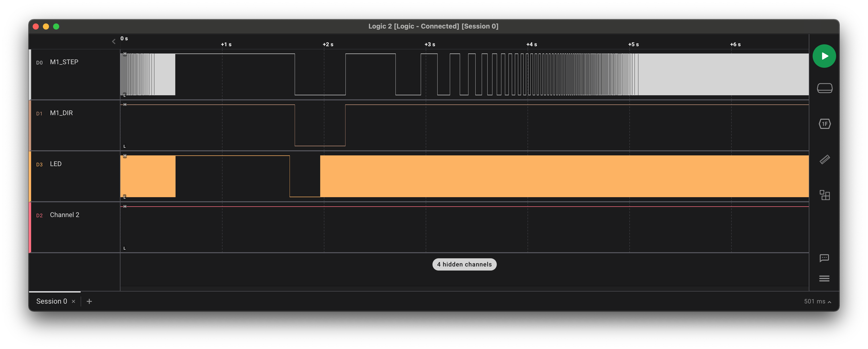Collapse channel labels with left chevron
This screenshot has width=868, height=349.
(114, 41)
